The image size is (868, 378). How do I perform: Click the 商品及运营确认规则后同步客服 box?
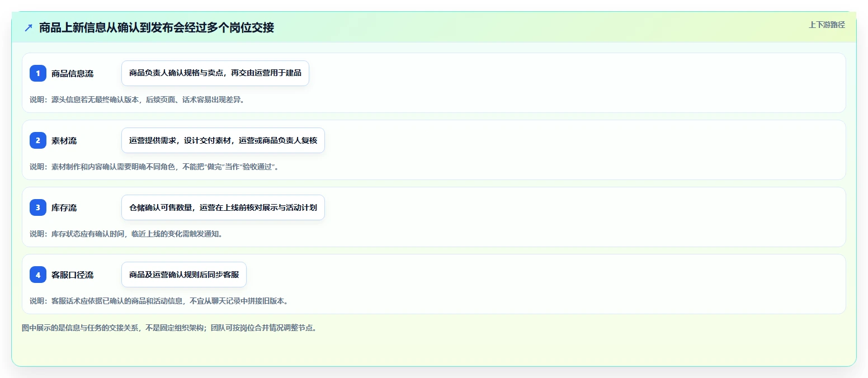[x=184, y=275]
